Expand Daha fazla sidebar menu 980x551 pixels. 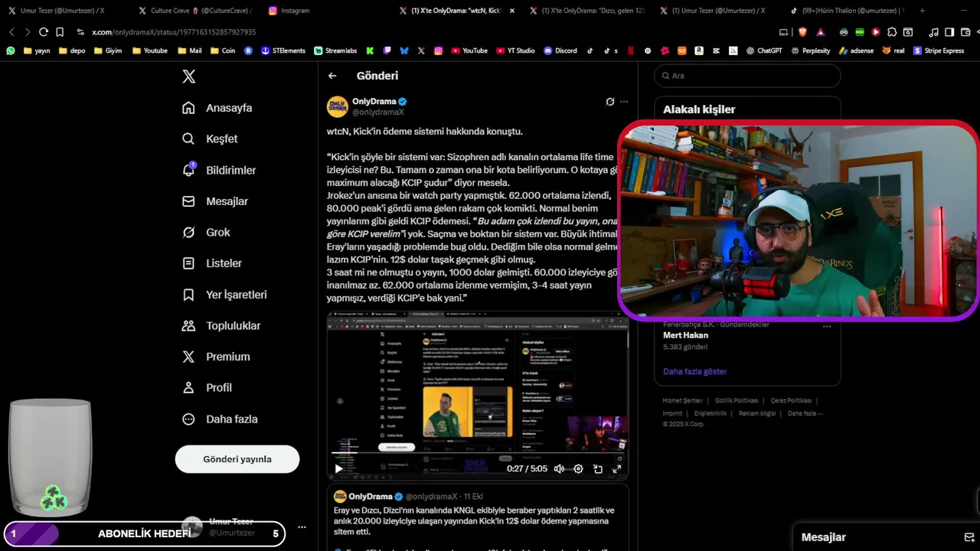pyautogui.click(x=220, y=419)
